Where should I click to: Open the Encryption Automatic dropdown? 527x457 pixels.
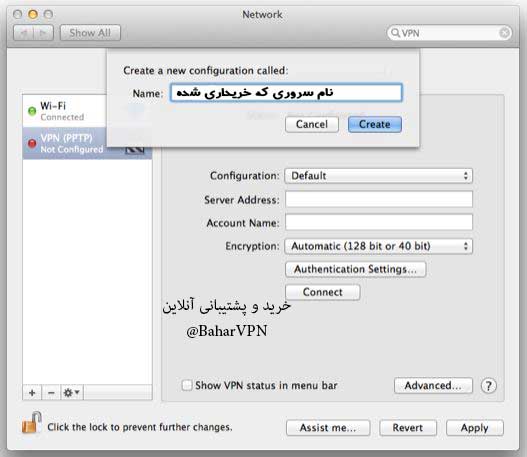pos(378,246)
